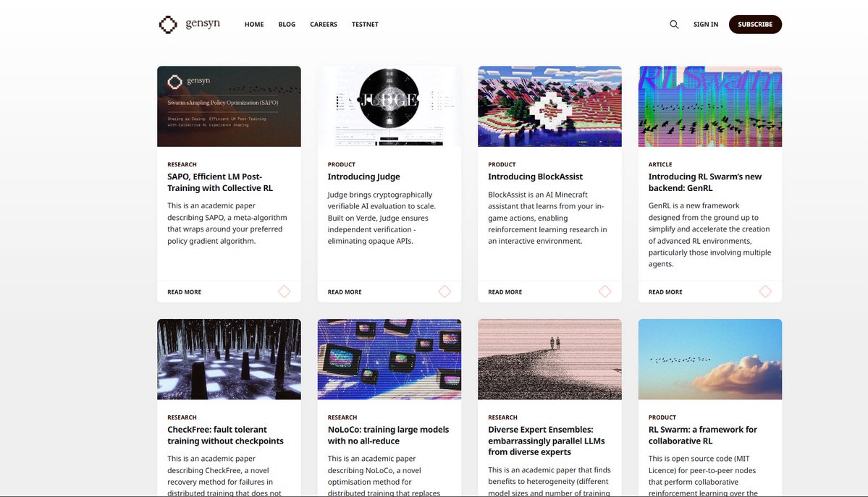868x497 pixels.
Task: Open 'RL Swarm: a framework for collaborative RL'
Action: 702,435
